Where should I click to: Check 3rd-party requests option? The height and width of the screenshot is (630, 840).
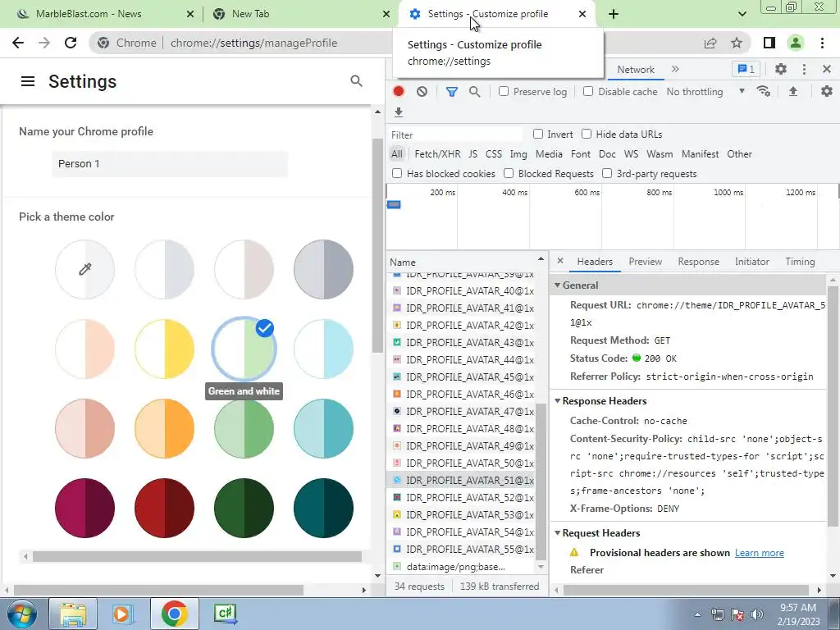coord(607,173)
